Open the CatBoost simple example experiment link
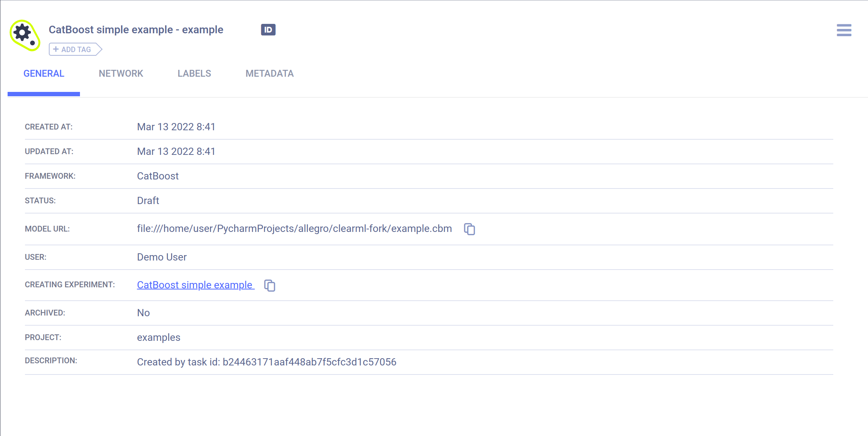The width and height of the screenshot is (868, 436). point(195,285)
